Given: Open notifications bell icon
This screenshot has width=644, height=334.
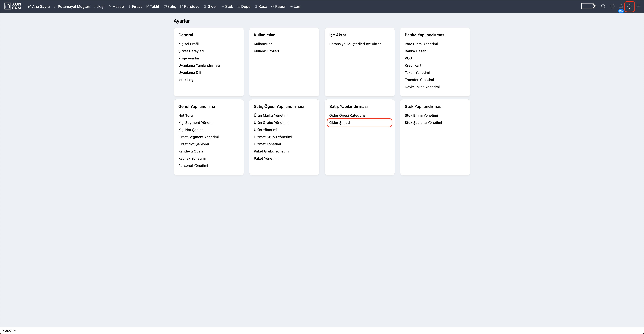Looking at the screenshot, I should pyautogui.click(x=621, y=7).
